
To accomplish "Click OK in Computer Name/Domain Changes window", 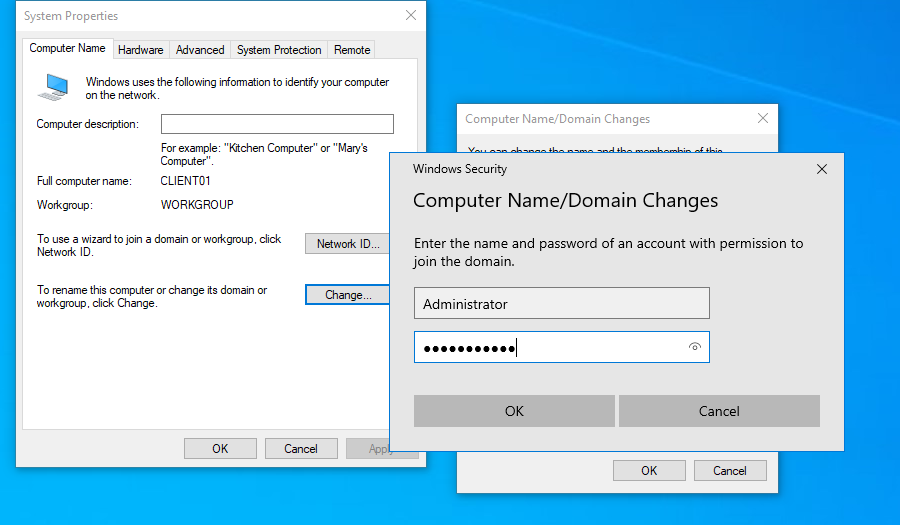I will point(649,470).
